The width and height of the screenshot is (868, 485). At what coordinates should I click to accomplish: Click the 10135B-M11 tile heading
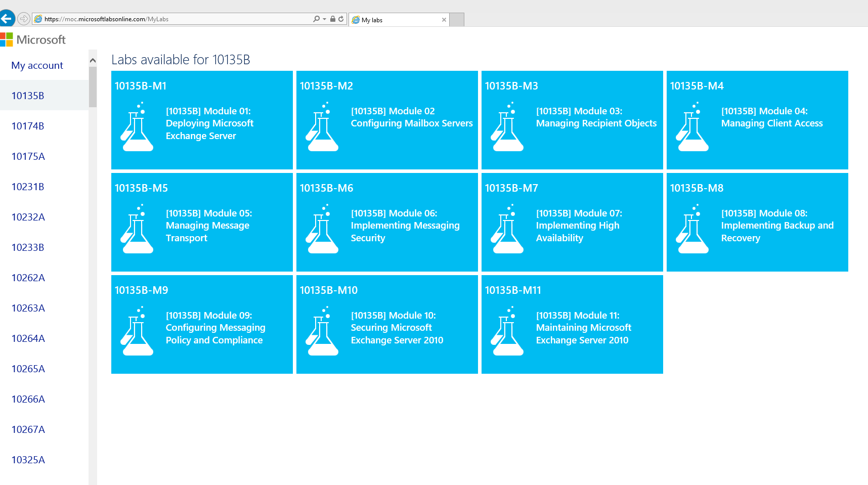(513, 290)
